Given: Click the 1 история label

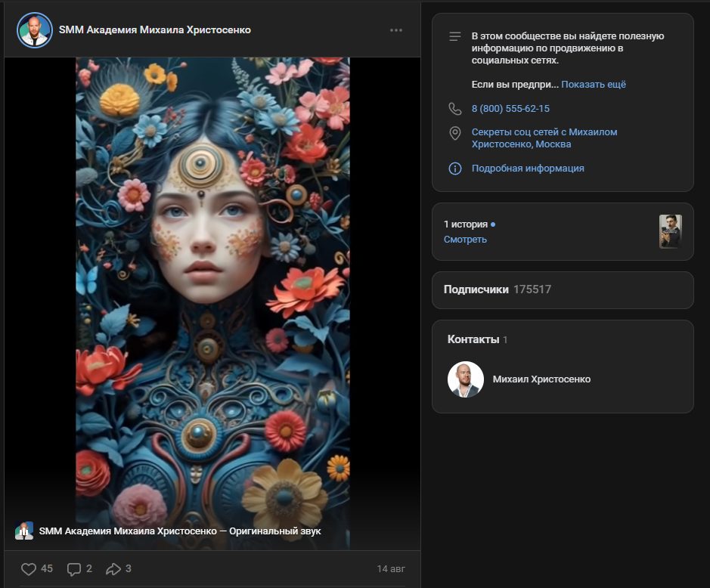Looking at the screenshot, I should point(466,224).
